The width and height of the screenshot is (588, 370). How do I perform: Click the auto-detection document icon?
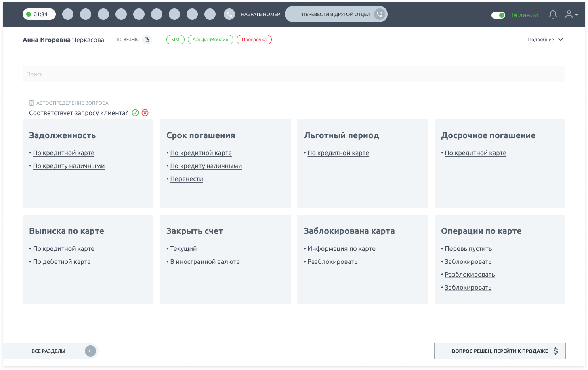31,103
